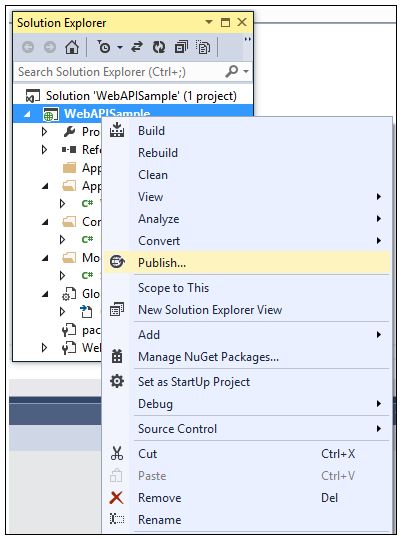Open the Pending Changes Filter dropdown arrow
Screen dimensions: 401x539
(120, 47)
